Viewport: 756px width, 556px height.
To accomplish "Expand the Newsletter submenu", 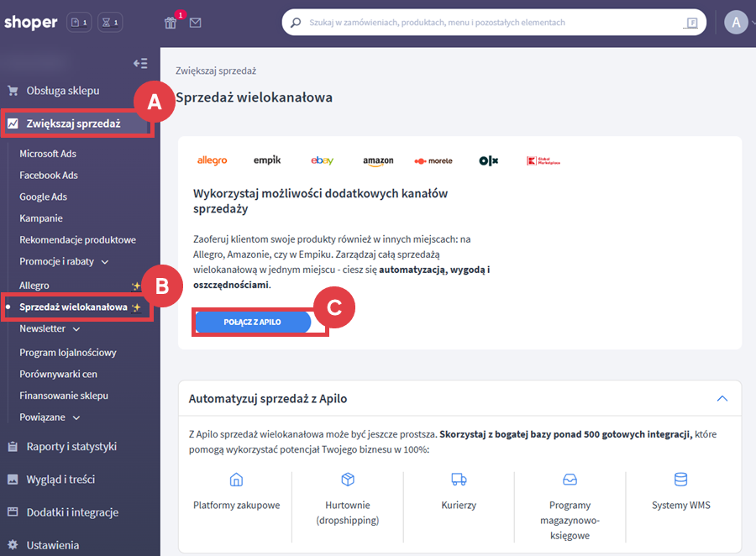I will (76, 329).
